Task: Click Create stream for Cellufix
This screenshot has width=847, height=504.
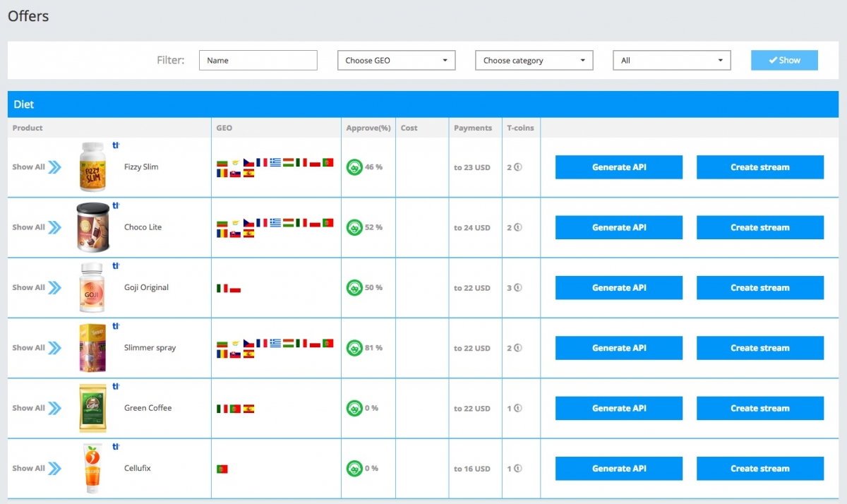Action: point(759,468)
